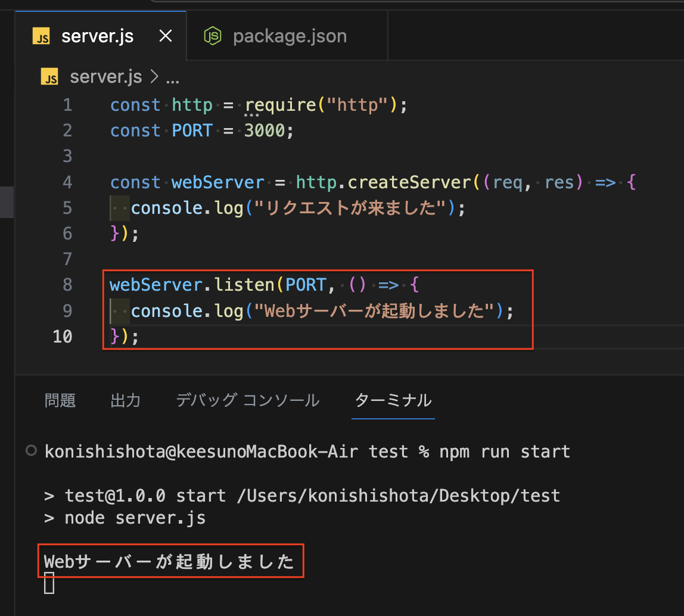Select the 出力 panel
The image size is (684, 616).
click(x=125, y=400)
